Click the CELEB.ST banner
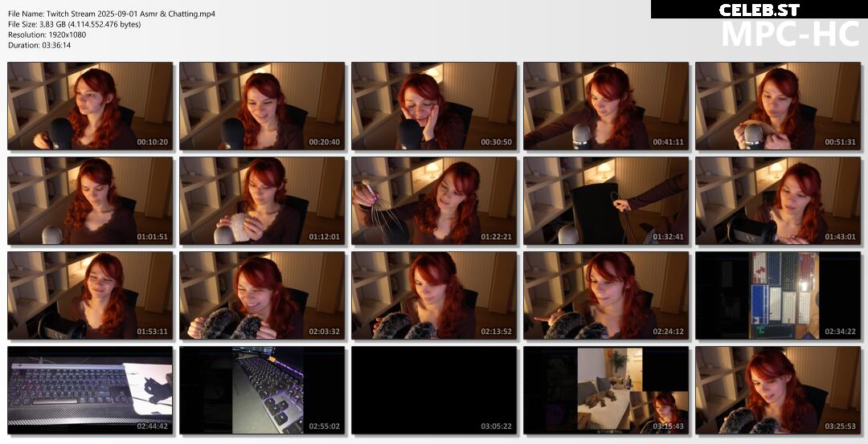 759,10
